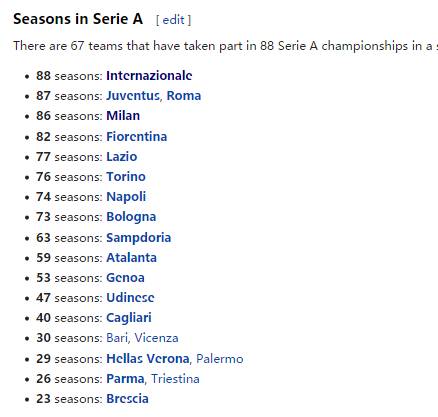Open the Brescia link
The height and width of the screenshot is (417, 438).
point(127,399)
